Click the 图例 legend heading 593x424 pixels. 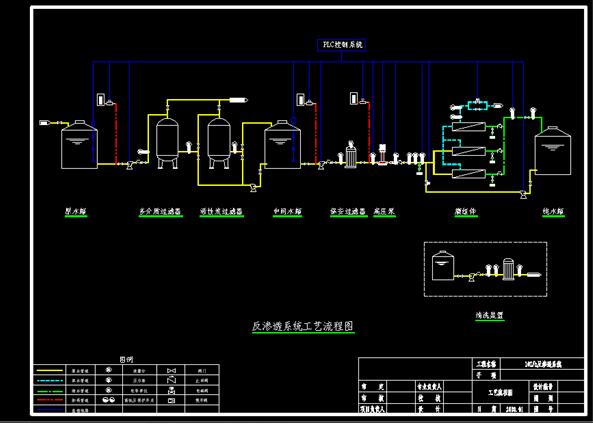[126, 360]
